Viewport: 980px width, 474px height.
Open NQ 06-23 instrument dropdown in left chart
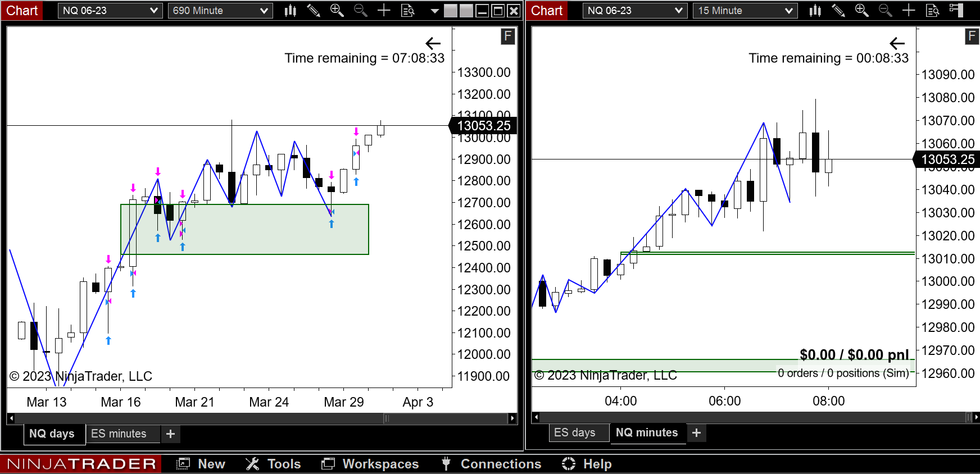(110, 11)
